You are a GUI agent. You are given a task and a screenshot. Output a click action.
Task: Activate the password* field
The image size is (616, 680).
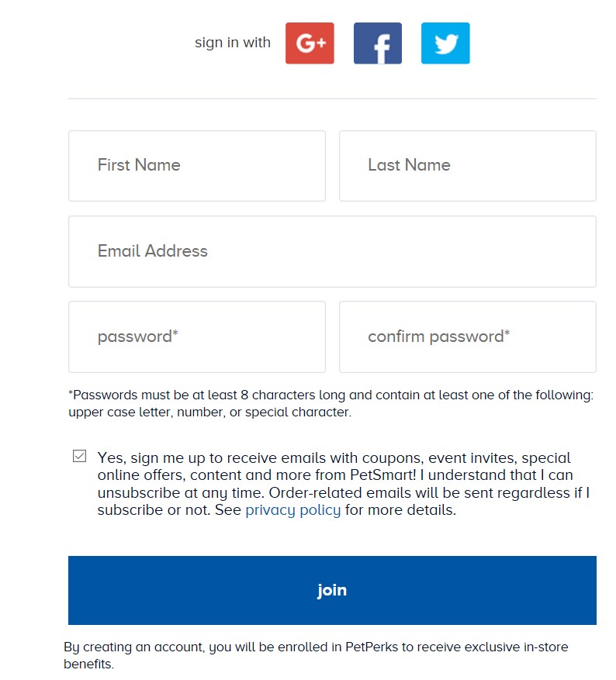tap(197, 337)
